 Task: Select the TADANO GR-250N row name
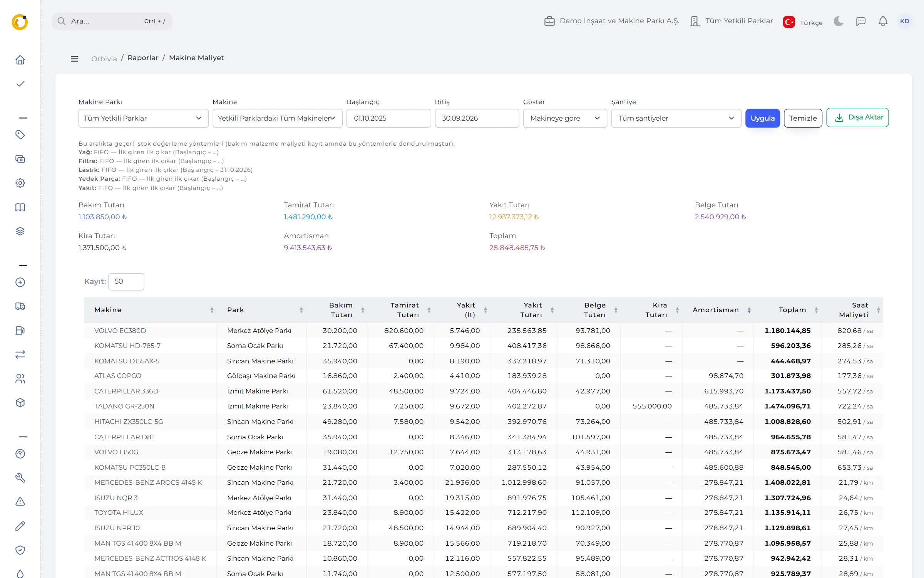[124, 406]
